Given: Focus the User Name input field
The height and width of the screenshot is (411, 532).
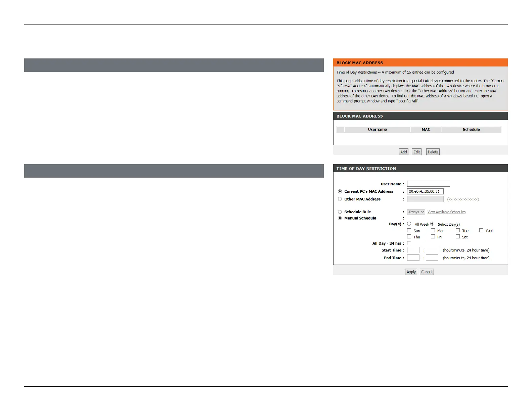Looking at the screenshot, I should coord(428,184).
